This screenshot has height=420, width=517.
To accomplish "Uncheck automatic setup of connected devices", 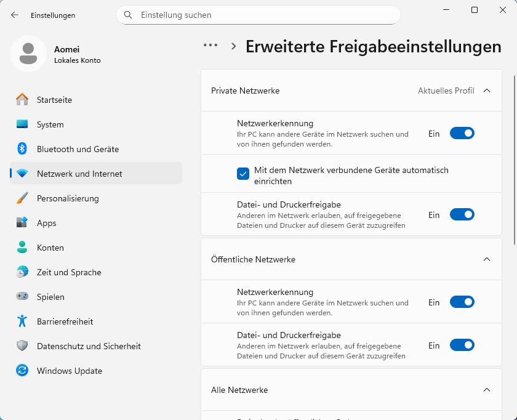I will (243, 174).
